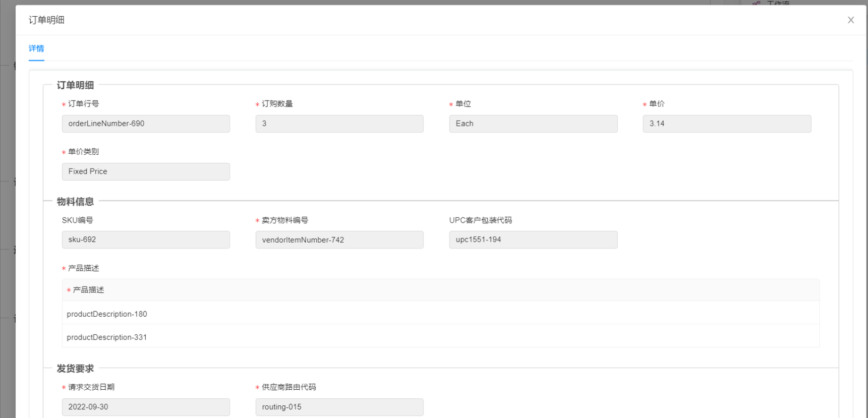This screenshot has height=418, width=868.
Task: Select the 供应商路由代码 field label
Action: point(289,387)
